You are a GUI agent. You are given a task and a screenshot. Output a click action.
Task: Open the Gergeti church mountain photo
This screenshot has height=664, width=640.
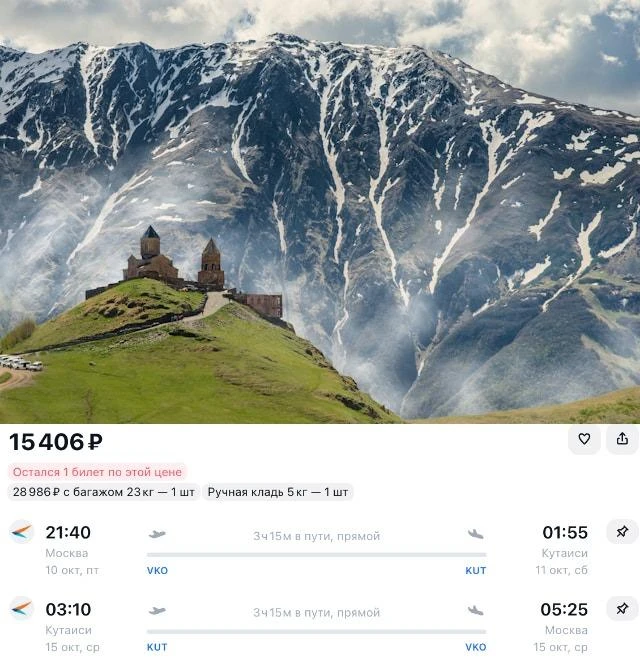320,211
